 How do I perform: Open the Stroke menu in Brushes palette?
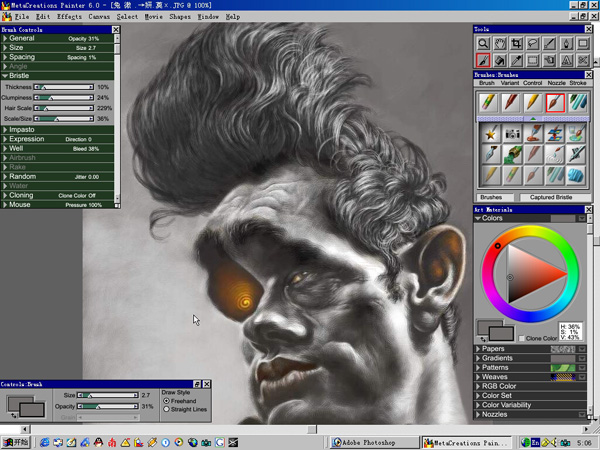pyautogui.click(x=578, y=83)
